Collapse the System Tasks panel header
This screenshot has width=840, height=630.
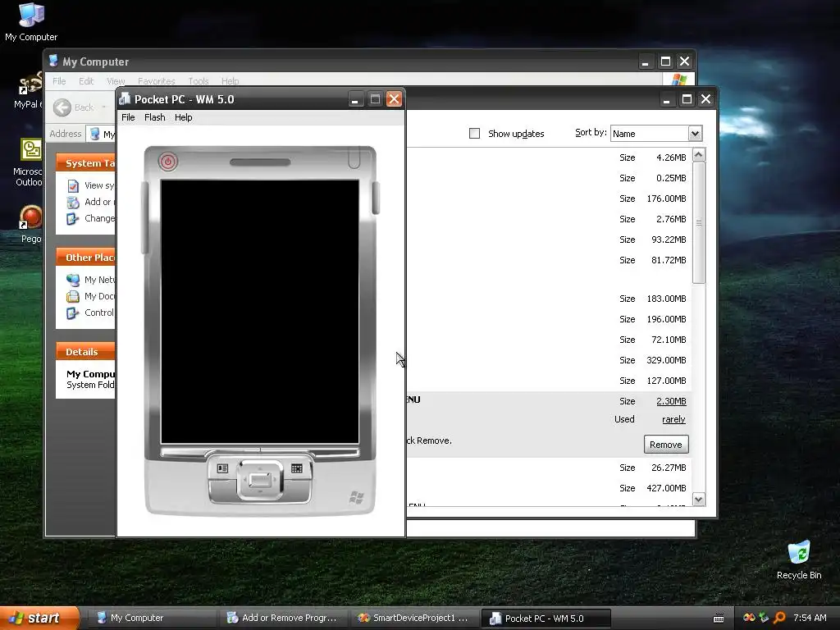pyautogui.click(x=85, y=163)
